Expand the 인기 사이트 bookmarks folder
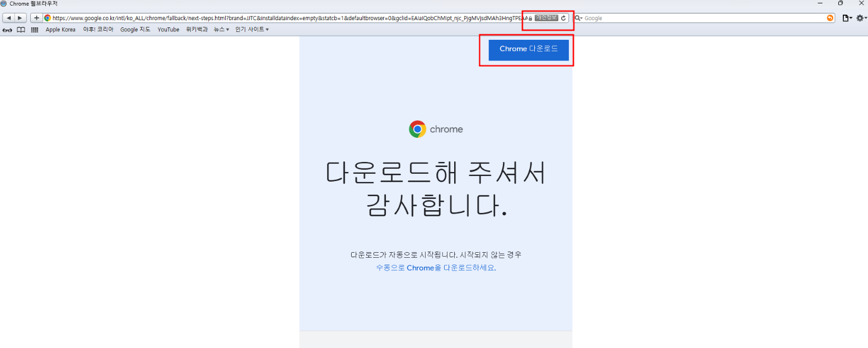This screenshot has height=348, width=868. click(252, 30)
